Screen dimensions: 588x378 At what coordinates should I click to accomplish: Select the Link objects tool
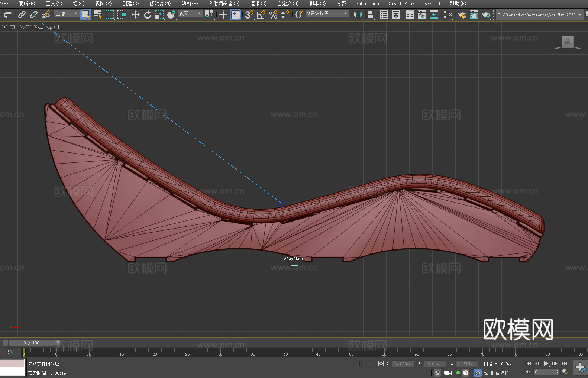pyautogui.click(x=22, y=14)
